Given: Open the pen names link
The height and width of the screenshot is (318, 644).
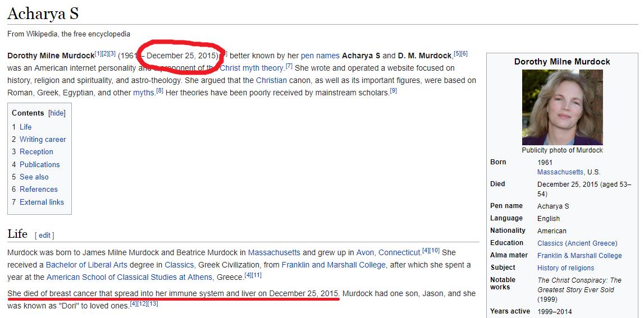Looking at the screenshot, I should 320,56.
